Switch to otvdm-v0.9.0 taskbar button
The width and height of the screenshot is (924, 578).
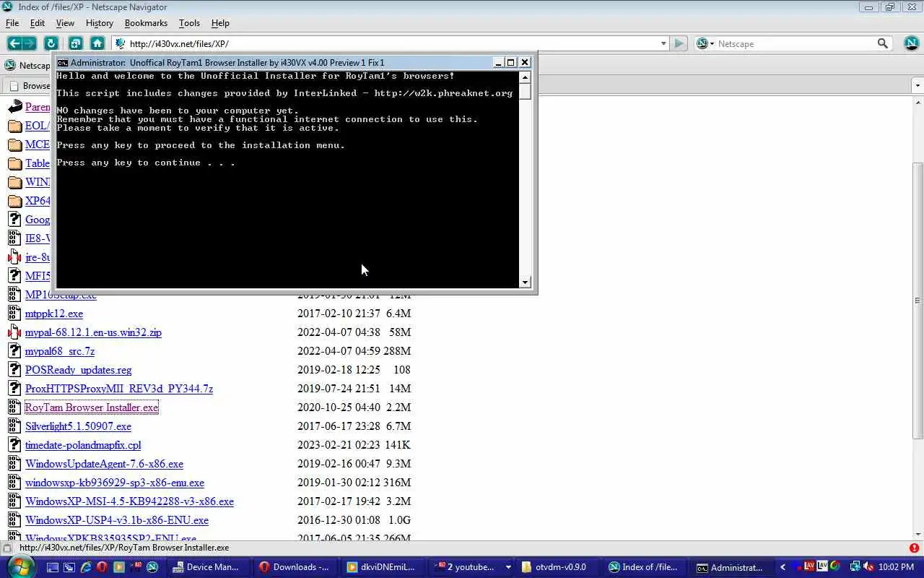(558, 567)
